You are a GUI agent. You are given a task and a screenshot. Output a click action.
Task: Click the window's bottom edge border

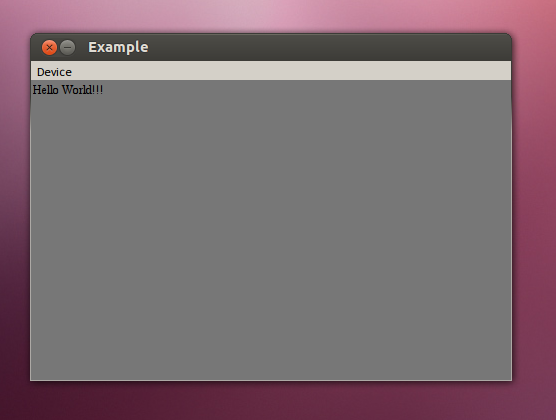(271, 380)
